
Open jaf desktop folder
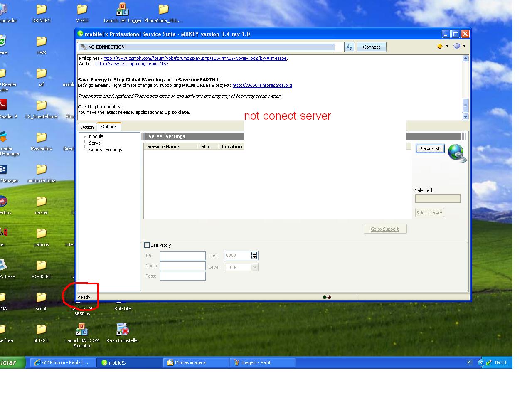41,77
